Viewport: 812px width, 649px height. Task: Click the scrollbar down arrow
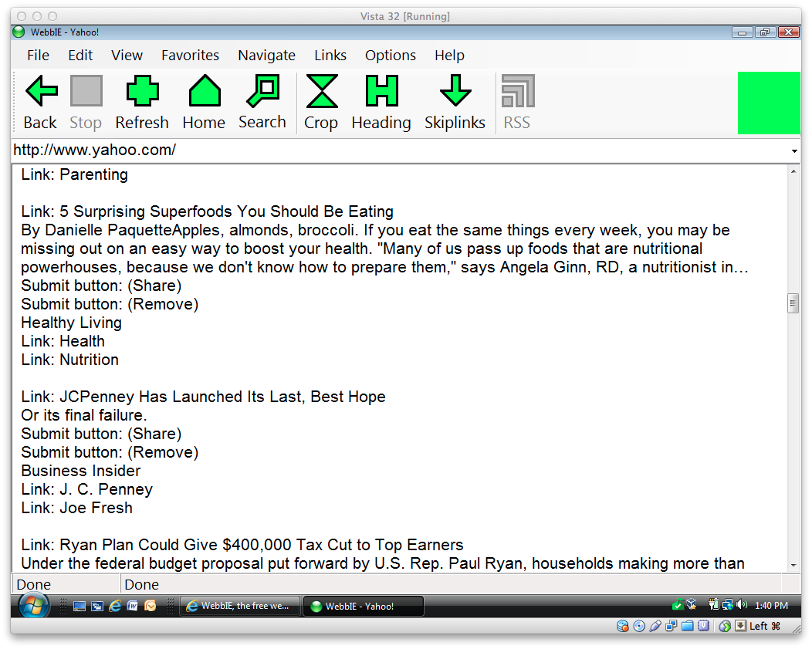793,565
